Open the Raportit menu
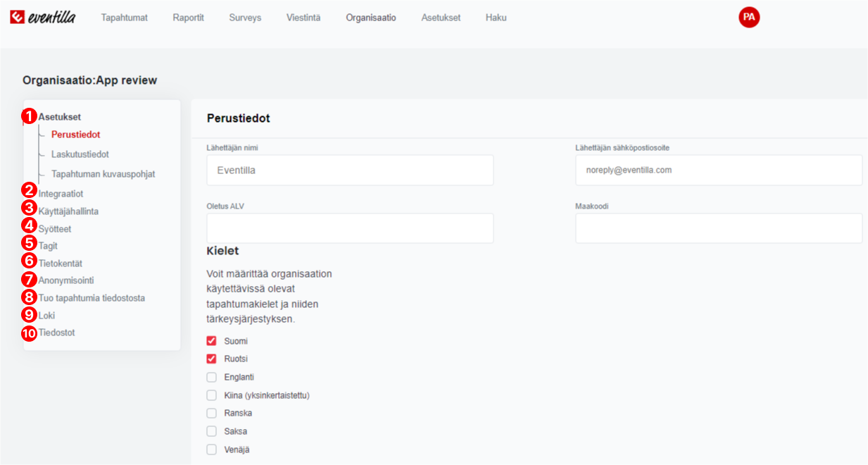The image size is (868, 465). [x=189, y=18]
